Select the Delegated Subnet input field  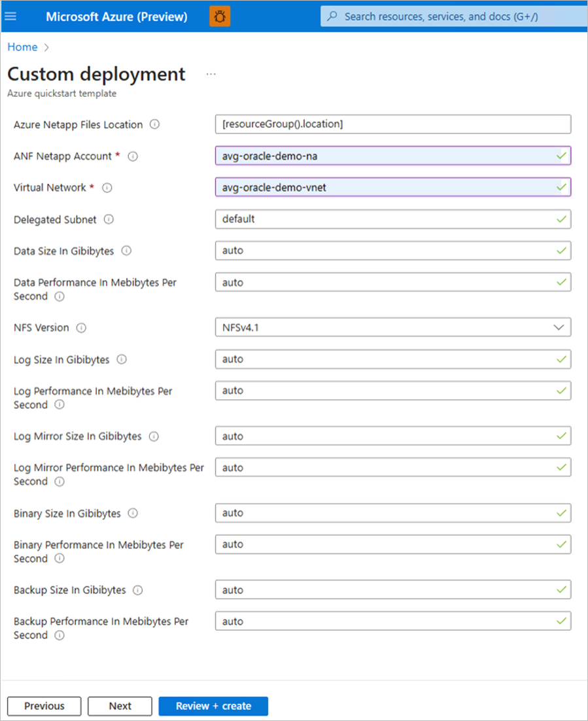coord(386,219)
